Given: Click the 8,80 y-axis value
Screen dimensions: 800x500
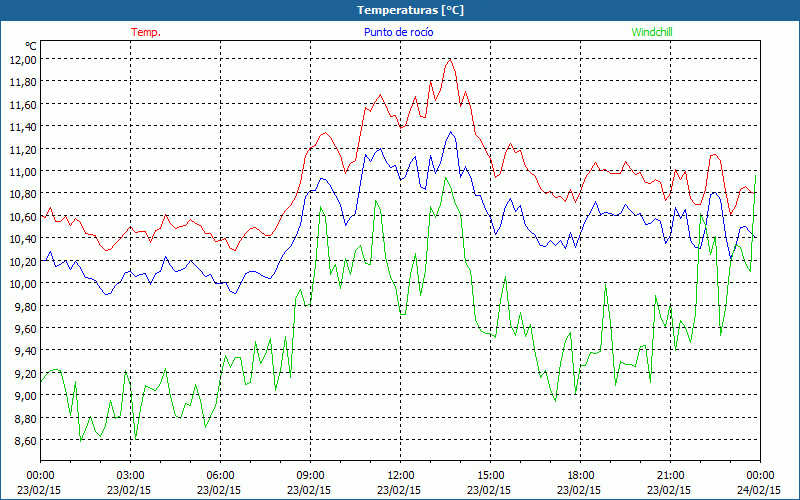Looking at the screenshot, I should pyautogui.click(x=26, y=418).
